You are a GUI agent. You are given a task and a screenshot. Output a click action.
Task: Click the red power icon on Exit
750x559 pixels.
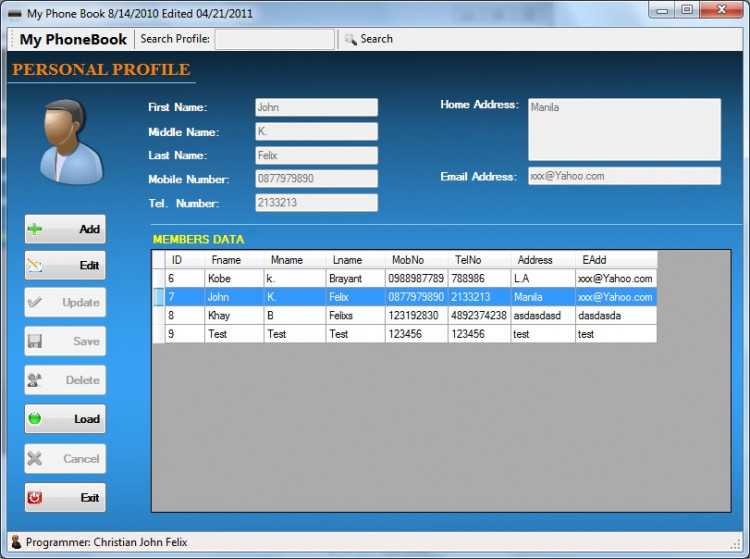(x=34, y=498)
